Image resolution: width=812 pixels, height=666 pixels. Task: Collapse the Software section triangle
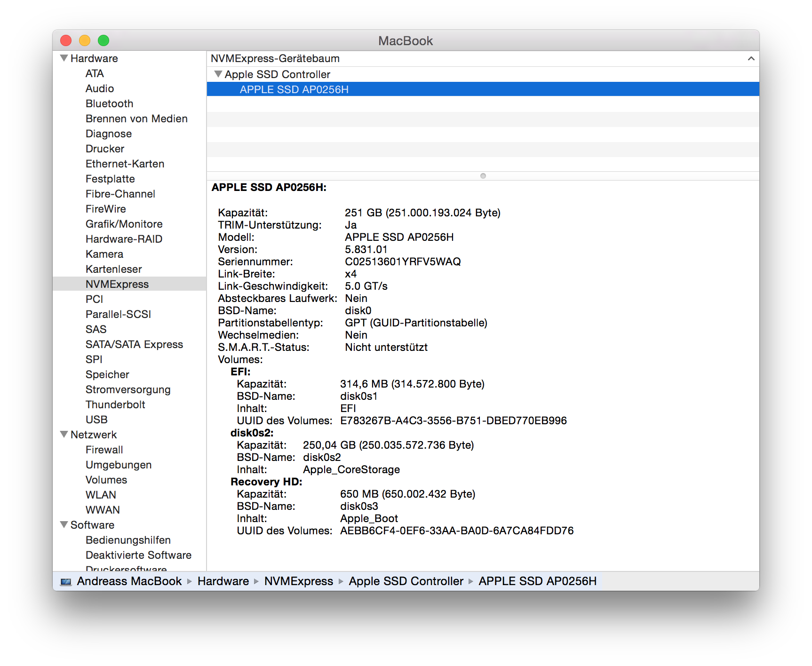point(64,524)
